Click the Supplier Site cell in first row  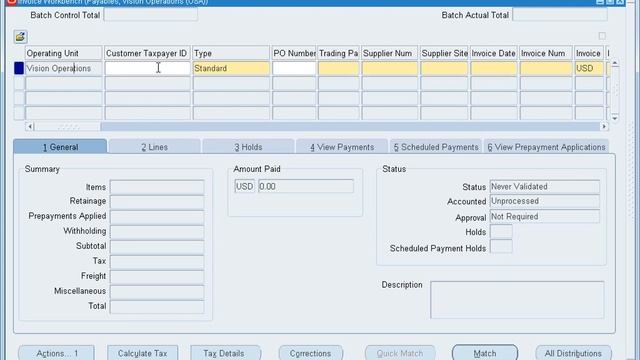coord(444,68)
